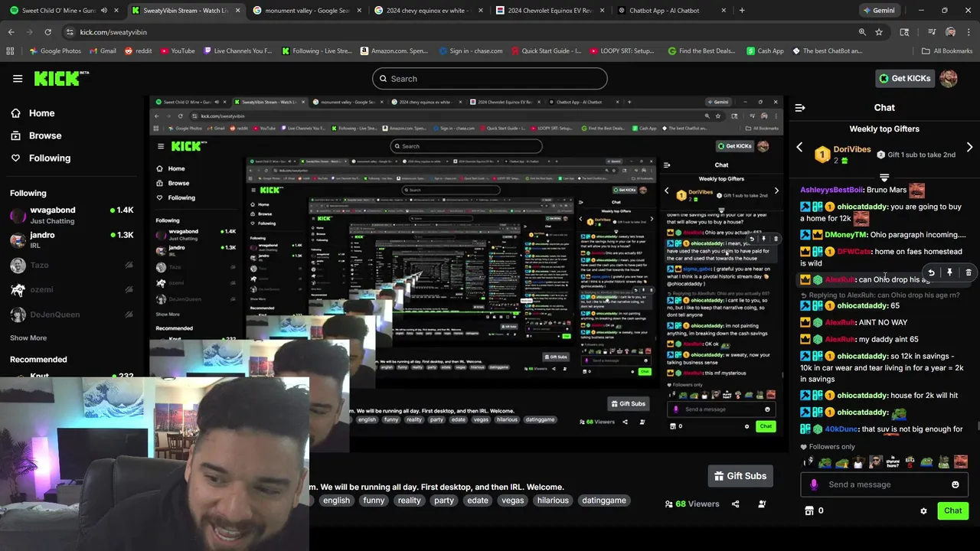Open a new browser tab
The height and width of the screenshot is (551, 980).
click(x=742, y=11)
